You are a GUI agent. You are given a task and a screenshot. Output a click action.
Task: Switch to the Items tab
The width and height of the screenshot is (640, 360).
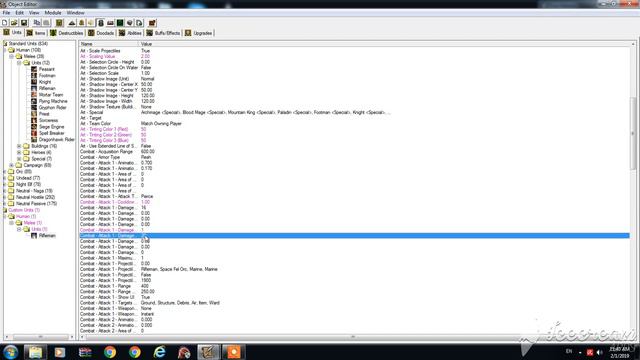(36, 33)
